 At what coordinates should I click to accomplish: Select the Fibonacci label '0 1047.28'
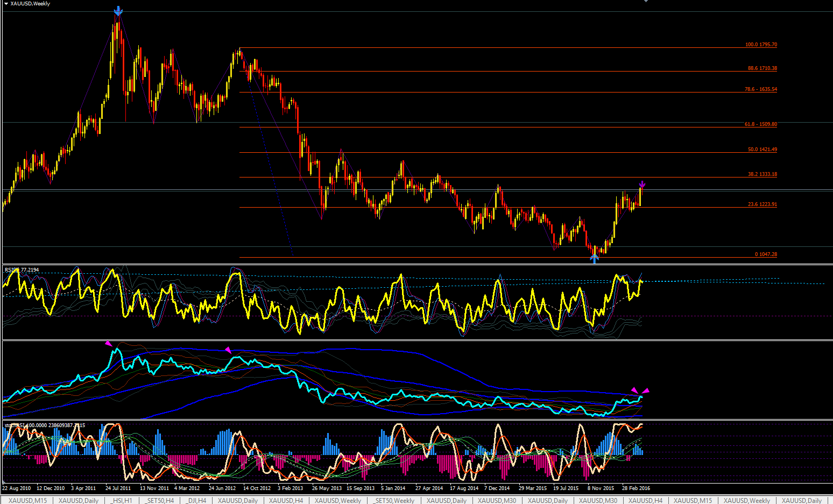pos(766,254)
